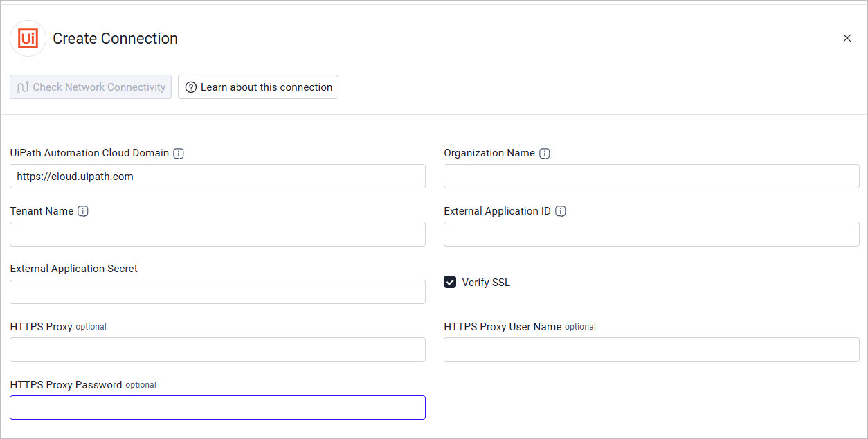This screenshot has width=868, height=439.
Task: Click the Tenant Name label text
Action: tap(42, 211)
